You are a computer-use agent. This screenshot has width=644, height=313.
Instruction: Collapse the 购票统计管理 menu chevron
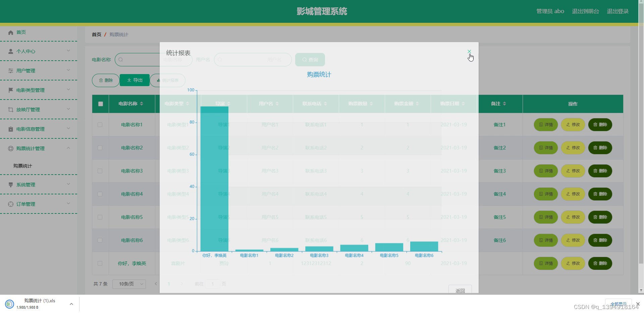pos(68,148)
